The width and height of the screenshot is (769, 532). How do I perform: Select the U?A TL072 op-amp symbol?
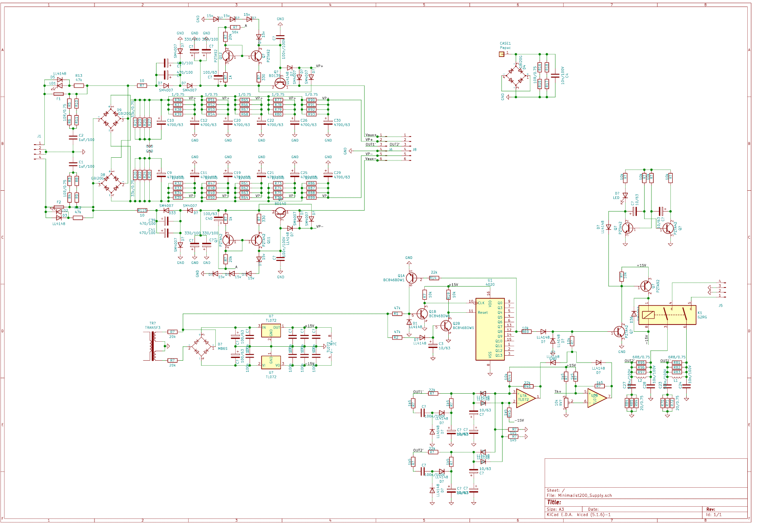pyautogui.click(x=526, y=397)
